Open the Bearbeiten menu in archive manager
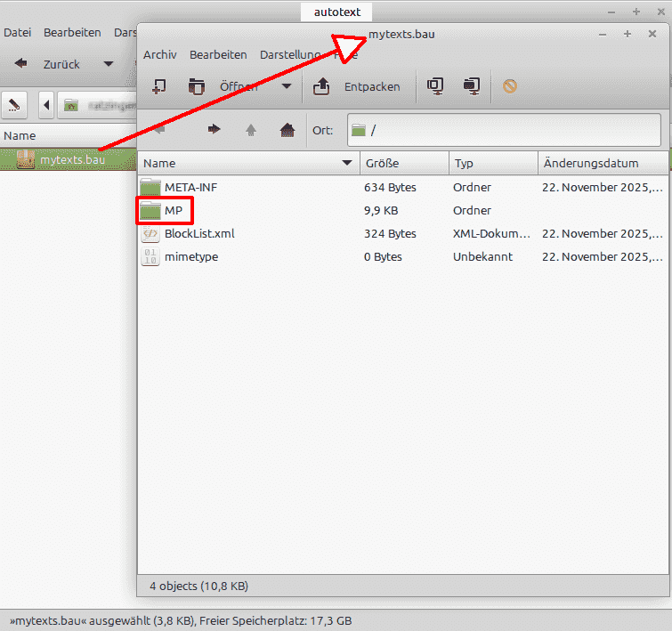The width and height of the screenshot is (672, 631). click(x=218, y=54)
